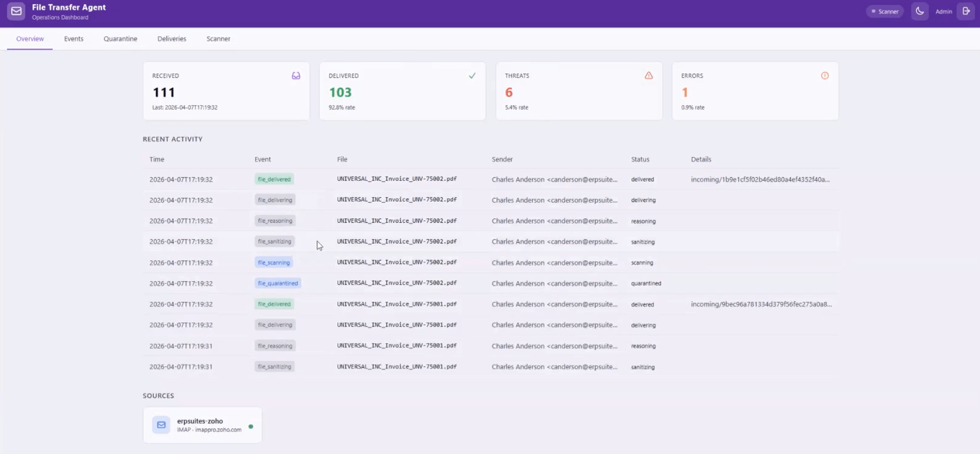Click the file_quarantined event badge
Viewport: 980px width, 454px height.
pyautogui.click(x=278, y=283)
